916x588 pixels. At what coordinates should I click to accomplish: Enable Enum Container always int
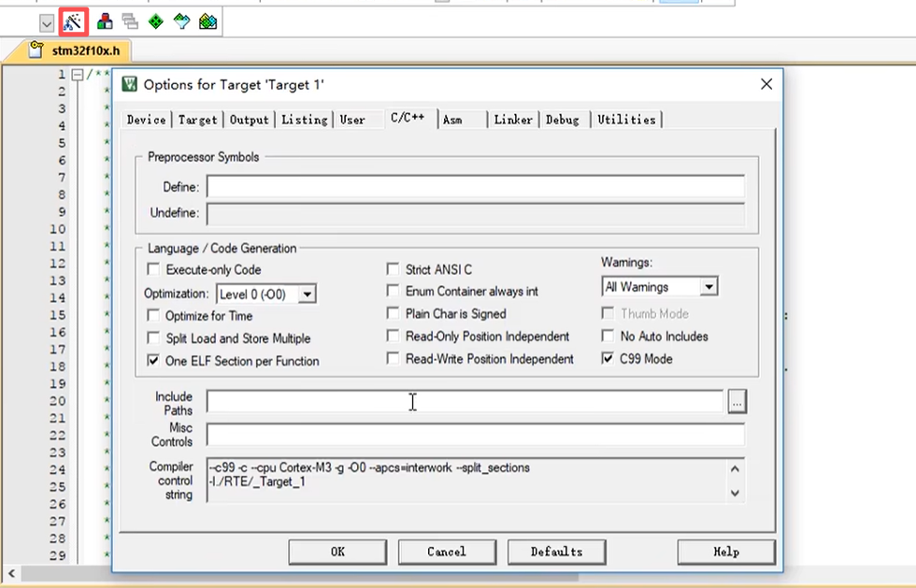coord(394,291)
